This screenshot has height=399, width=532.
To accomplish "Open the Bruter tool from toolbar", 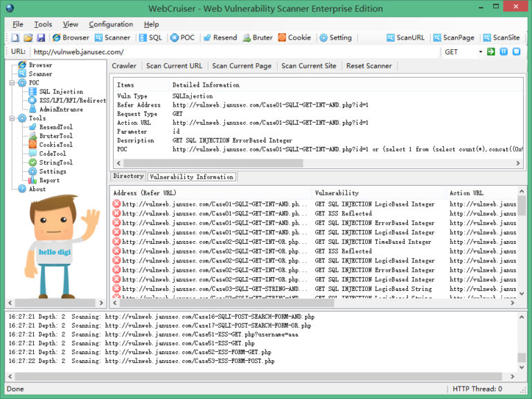I will [258, 37].
